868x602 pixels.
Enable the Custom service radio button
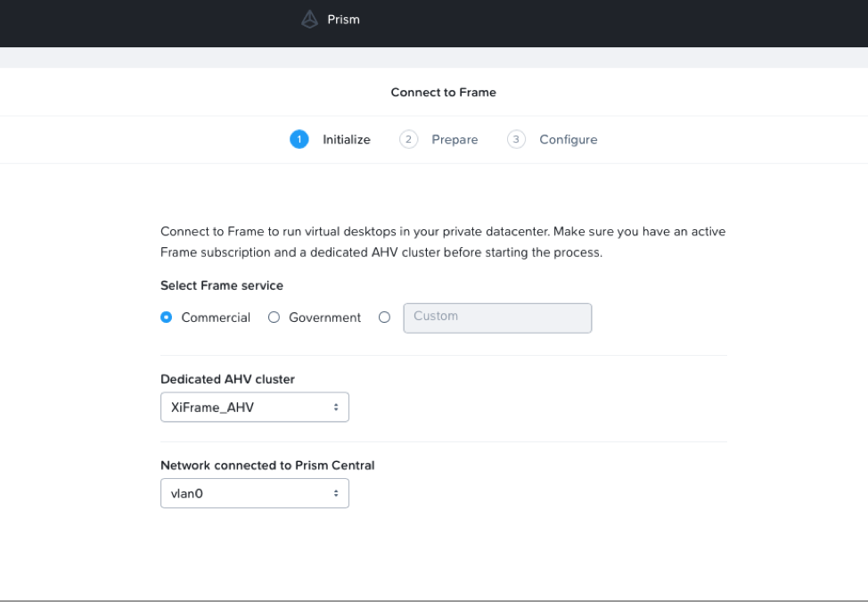coord(385,317)
